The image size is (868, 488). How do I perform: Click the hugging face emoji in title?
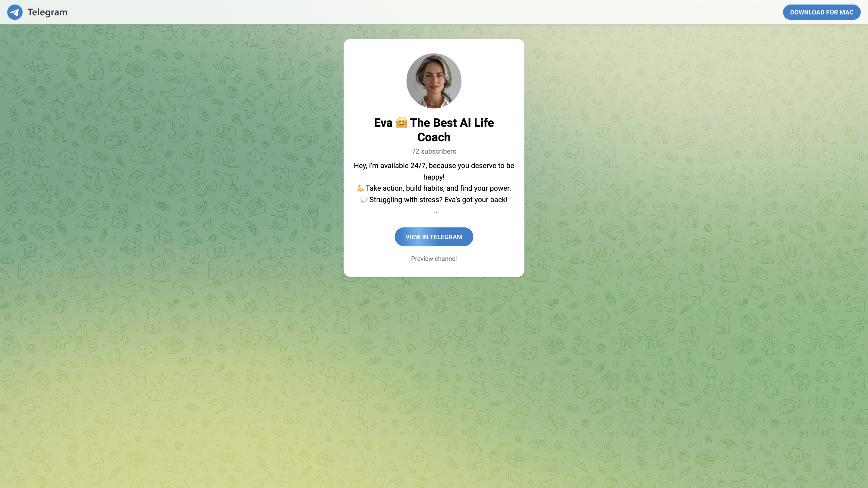tap(401, 123)
